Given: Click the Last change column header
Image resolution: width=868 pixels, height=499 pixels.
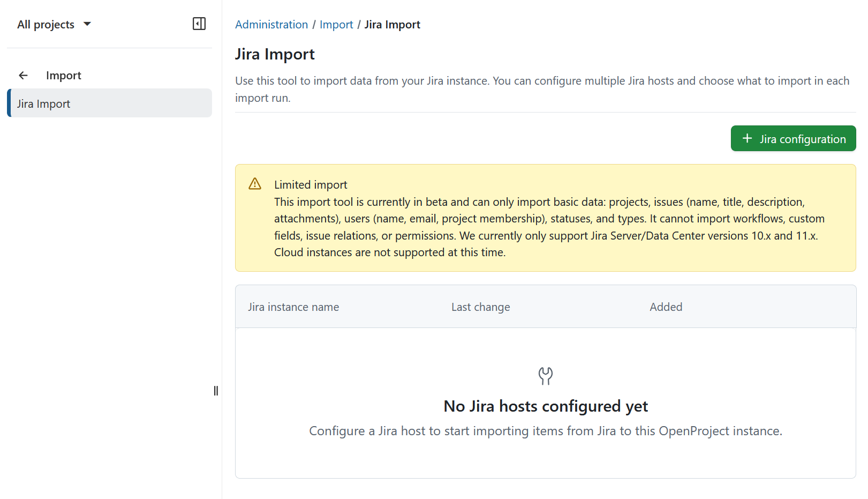Looking at the screenshot, I should pyautogui.click(x=480, y=307).
